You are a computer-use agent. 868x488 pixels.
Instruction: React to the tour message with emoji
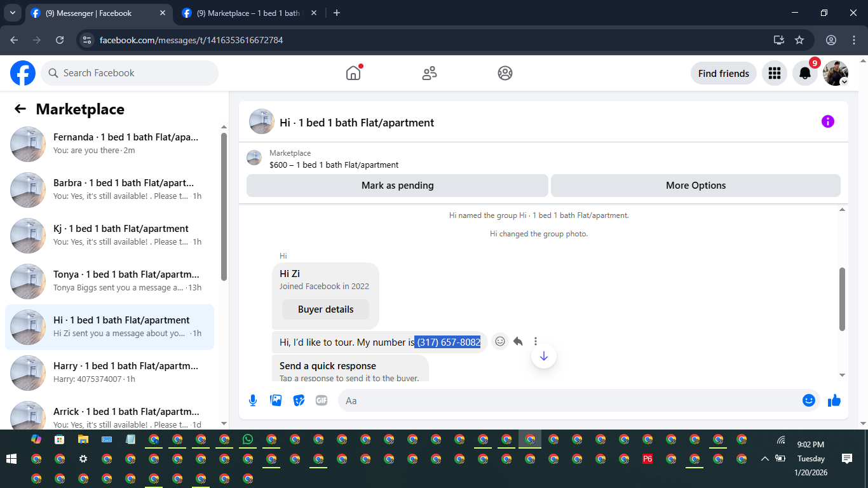click(x=500, y=341)
